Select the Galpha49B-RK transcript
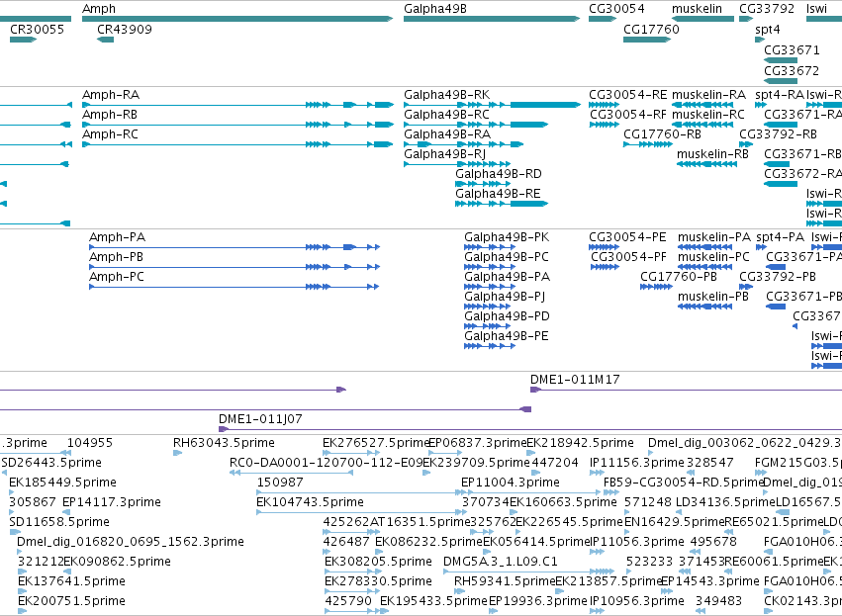 (x=493, y=105)
